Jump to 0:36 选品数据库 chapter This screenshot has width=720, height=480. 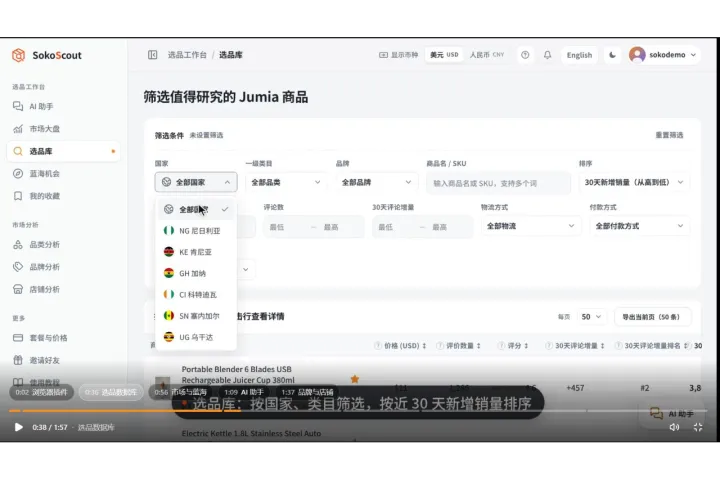click(111, 392)
